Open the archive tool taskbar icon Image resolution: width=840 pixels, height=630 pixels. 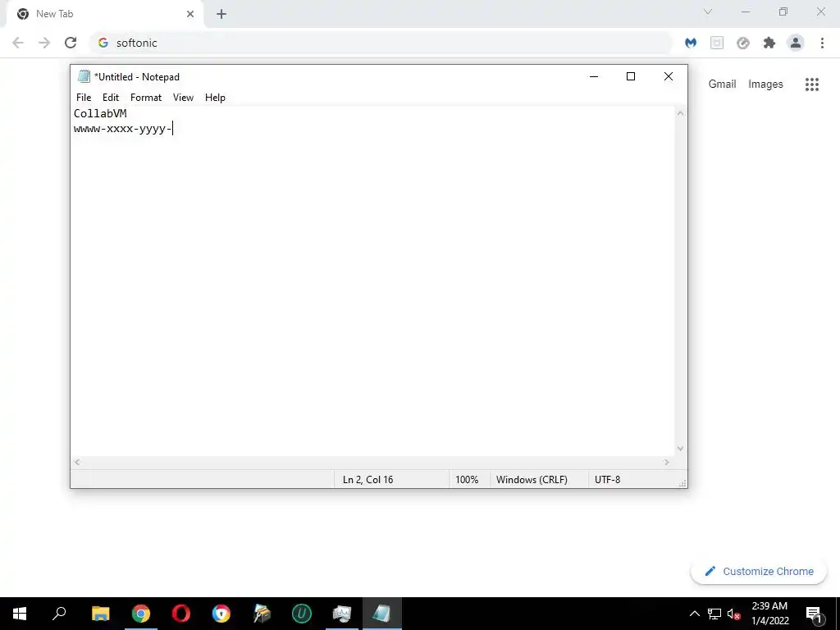(262, 614)
